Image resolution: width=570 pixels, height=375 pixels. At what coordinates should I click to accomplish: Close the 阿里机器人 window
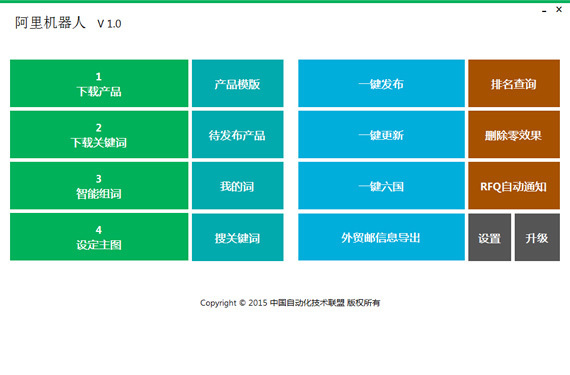[x=559, y=9]
